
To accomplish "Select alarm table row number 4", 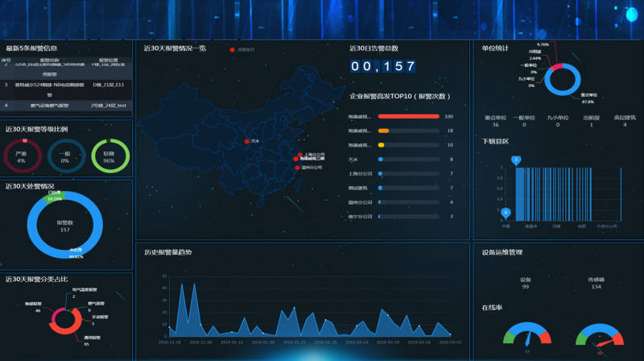I will (66, 105).
